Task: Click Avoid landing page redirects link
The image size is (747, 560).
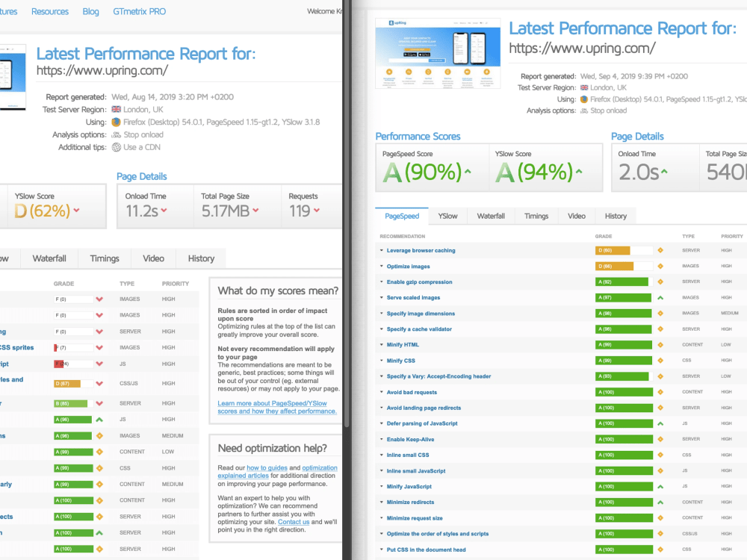Action: (x=424, y=408)
